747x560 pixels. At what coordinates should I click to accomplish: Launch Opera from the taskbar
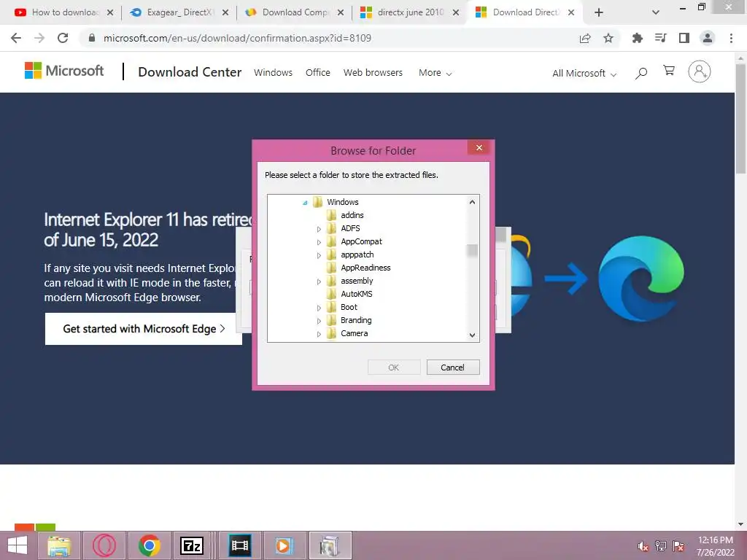coord(104,545)
